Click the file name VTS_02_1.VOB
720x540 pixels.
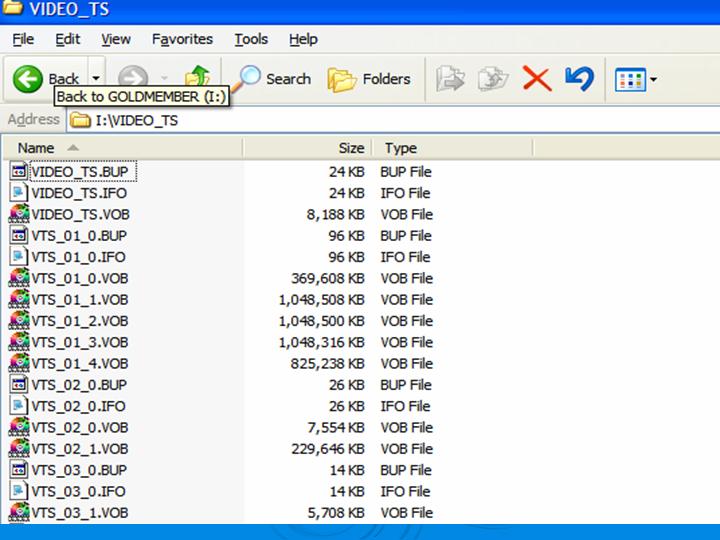[x=80, y=449]
